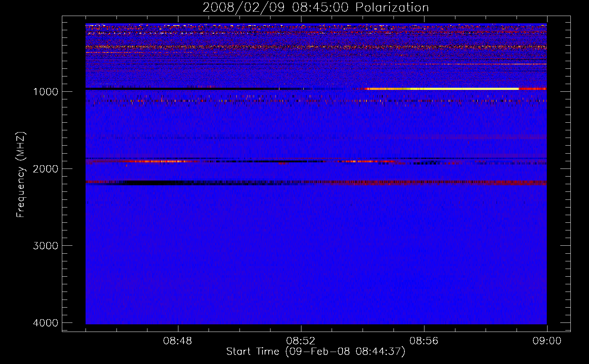Click the plot title '2008/02/09 08:45:00 Polarization'

[x=316, y=7]
